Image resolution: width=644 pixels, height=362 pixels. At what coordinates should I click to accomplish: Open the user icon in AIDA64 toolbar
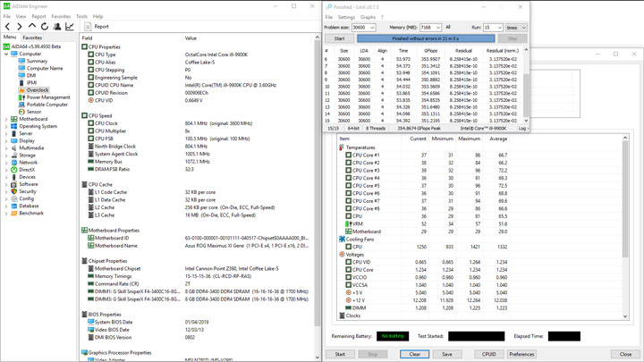[57, 26]
